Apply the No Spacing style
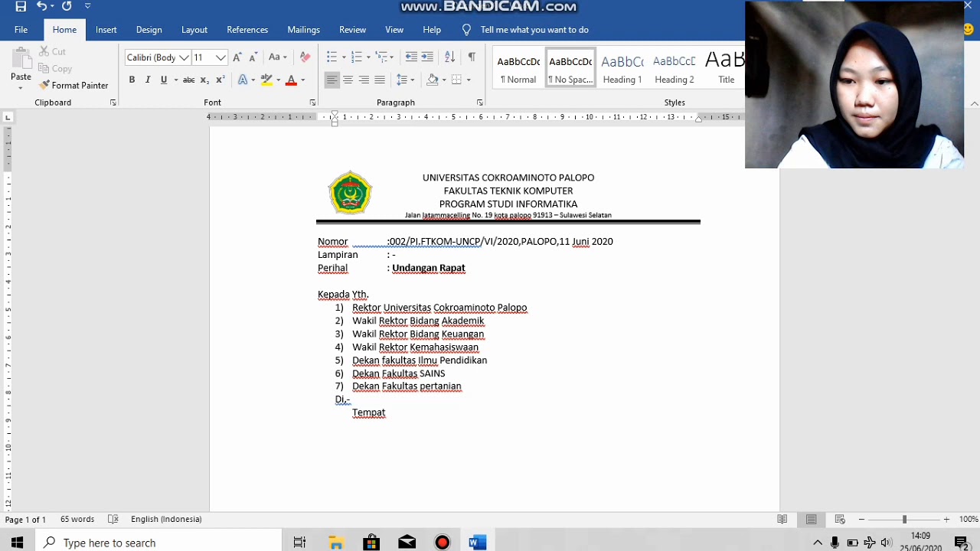The width and height of the screenshot is (980, 551). pyautogui.click(x=570, y=69)
